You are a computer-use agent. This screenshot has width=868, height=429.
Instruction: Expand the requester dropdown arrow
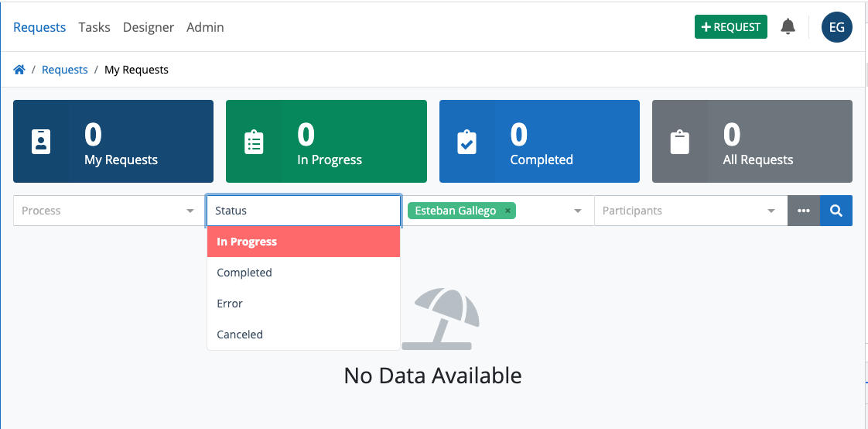pos(578,211)
